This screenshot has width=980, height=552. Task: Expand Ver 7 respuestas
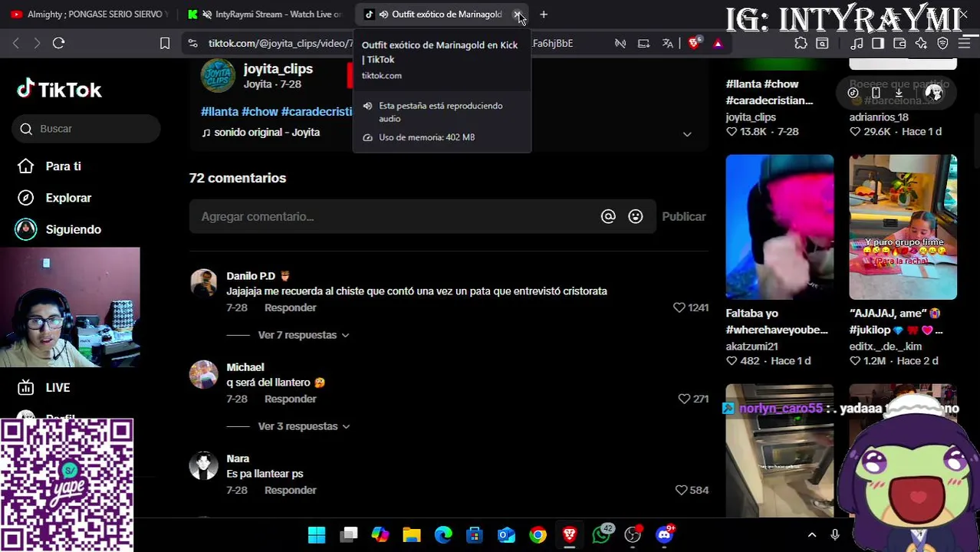click(x=303, y=335)
